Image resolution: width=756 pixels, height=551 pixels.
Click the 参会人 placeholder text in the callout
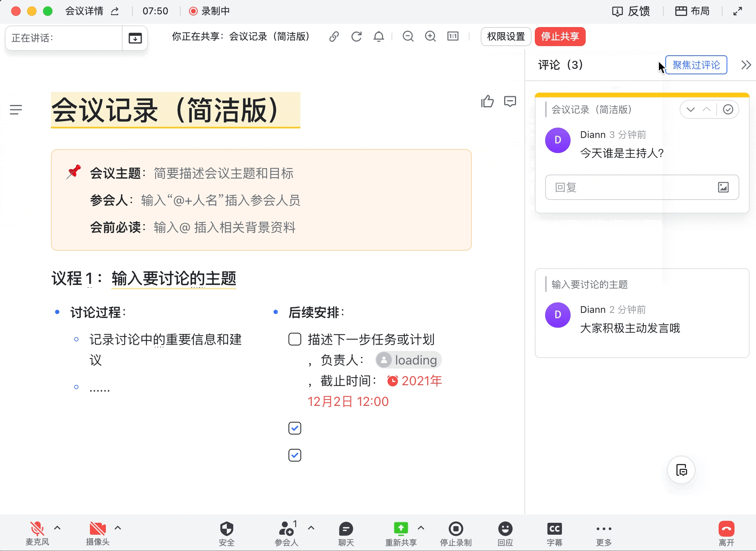pos(221,200)
